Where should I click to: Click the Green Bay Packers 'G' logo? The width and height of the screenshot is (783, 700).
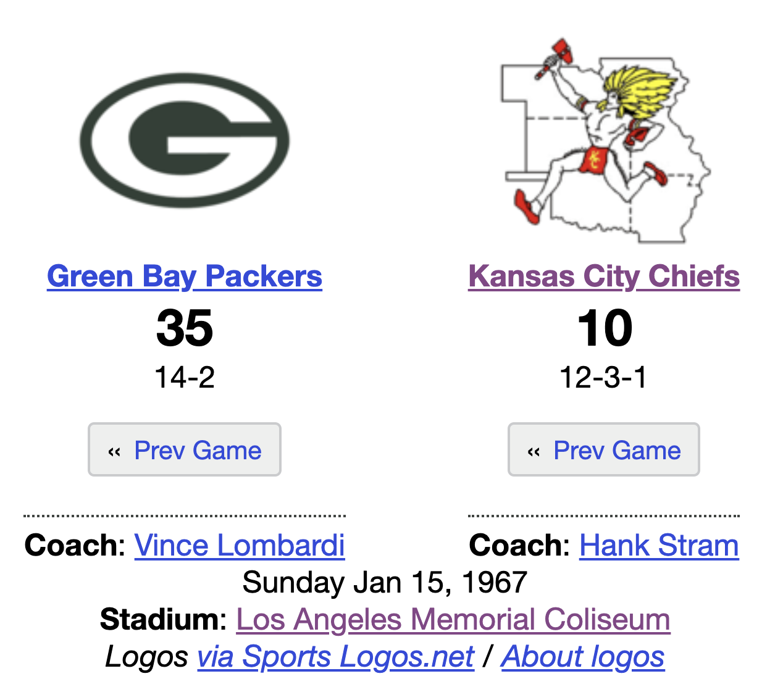[x=185, y=140]
